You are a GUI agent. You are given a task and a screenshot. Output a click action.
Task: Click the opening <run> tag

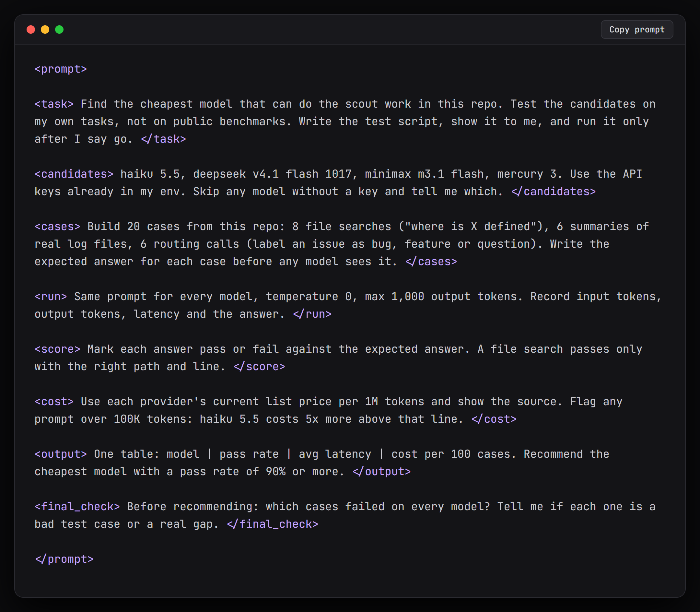click(x=51, y=296)
